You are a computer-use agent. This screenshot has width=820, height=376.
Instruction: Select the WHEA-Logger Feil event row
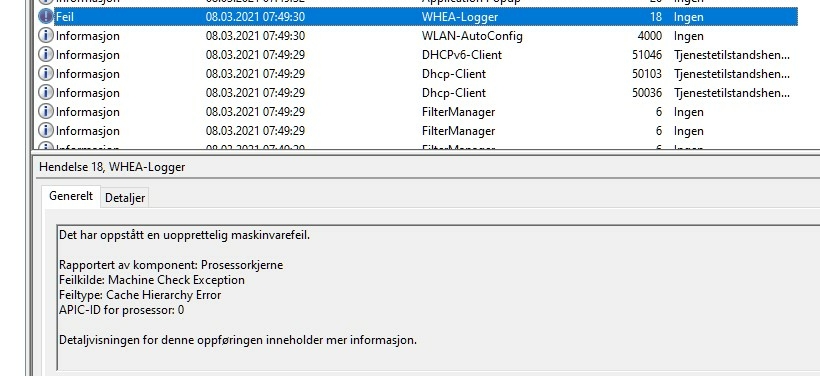click(416, 17)
